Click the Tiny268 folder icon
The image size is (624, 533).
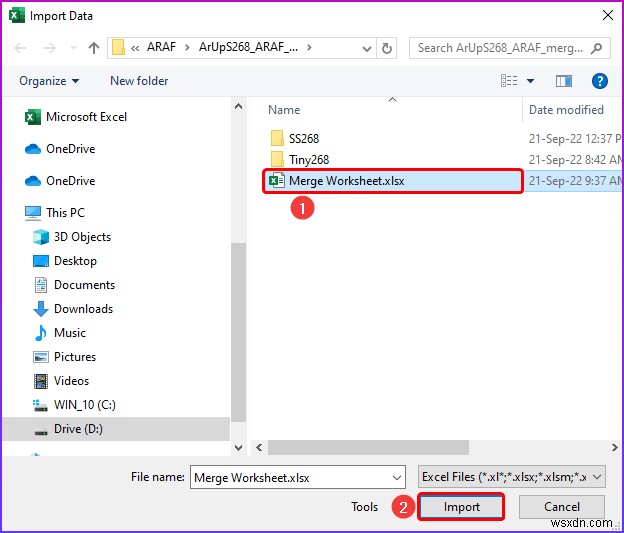277,160
